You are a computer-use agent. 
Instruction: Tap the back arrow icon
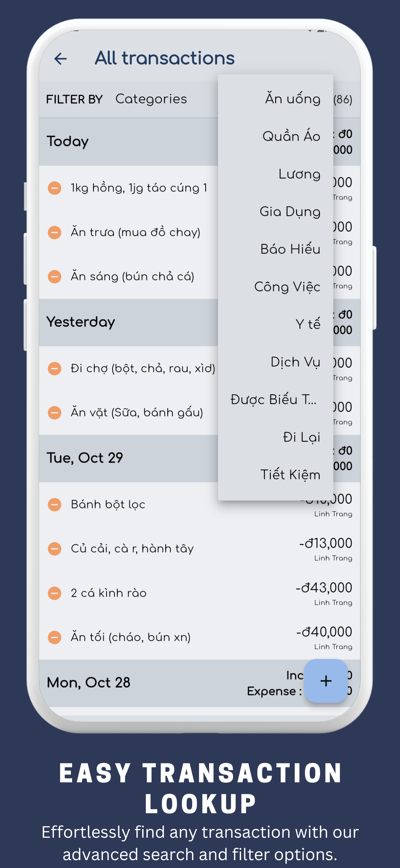61,59
